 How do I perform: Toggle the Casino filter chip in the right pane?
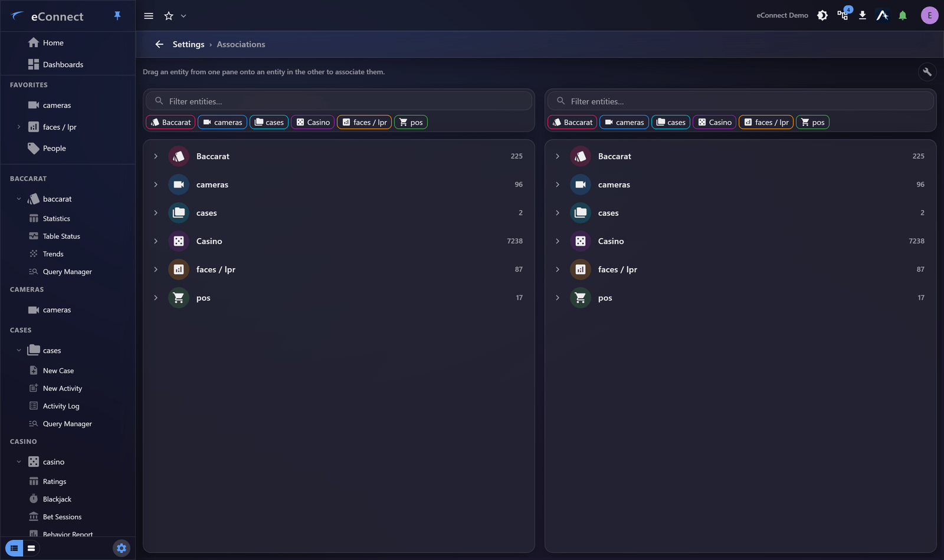(x=714, y=122)
